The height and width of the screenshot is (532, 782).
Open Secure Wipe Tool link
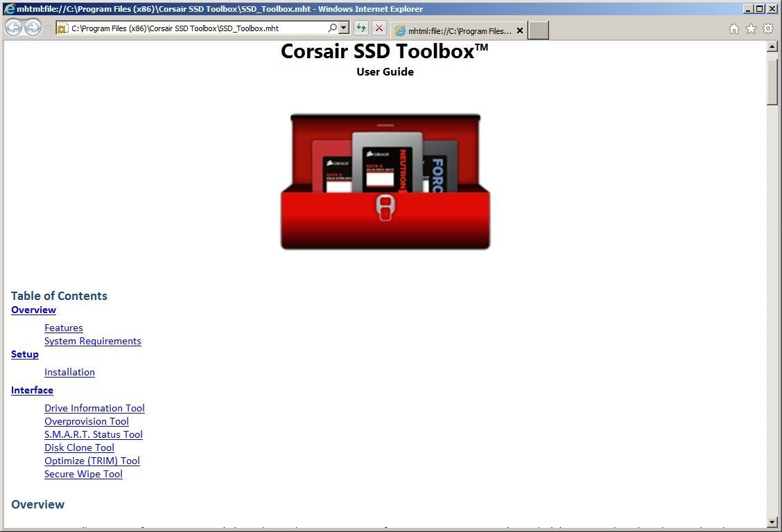(x=83, y=475)
